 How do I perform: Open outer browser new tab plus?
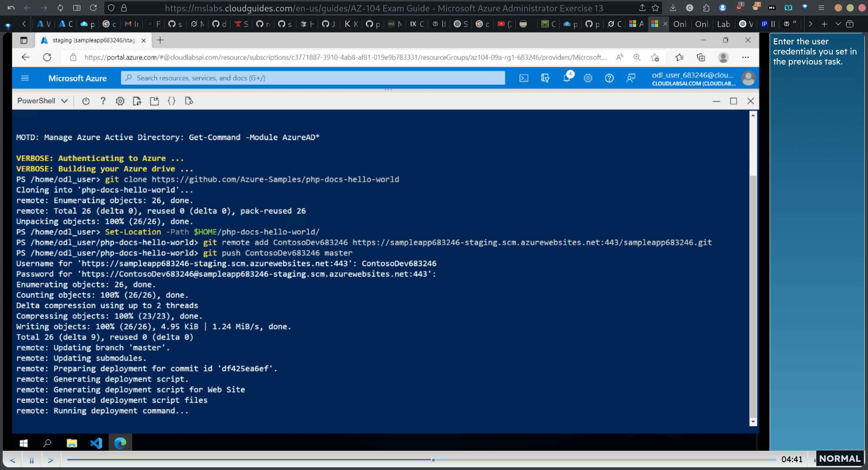[824, 24]
